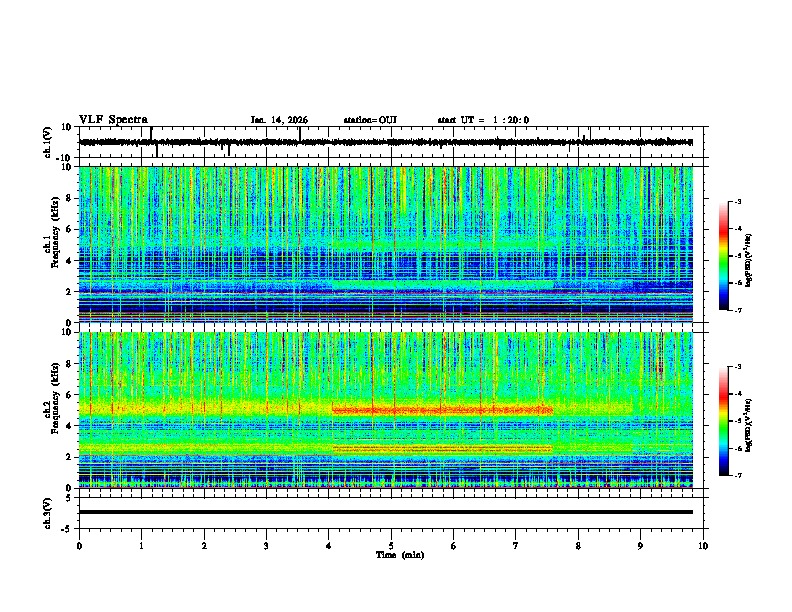Click time axis tick label "1"
The width and height of the screenshot is (792, 612).
click(141, 546)
